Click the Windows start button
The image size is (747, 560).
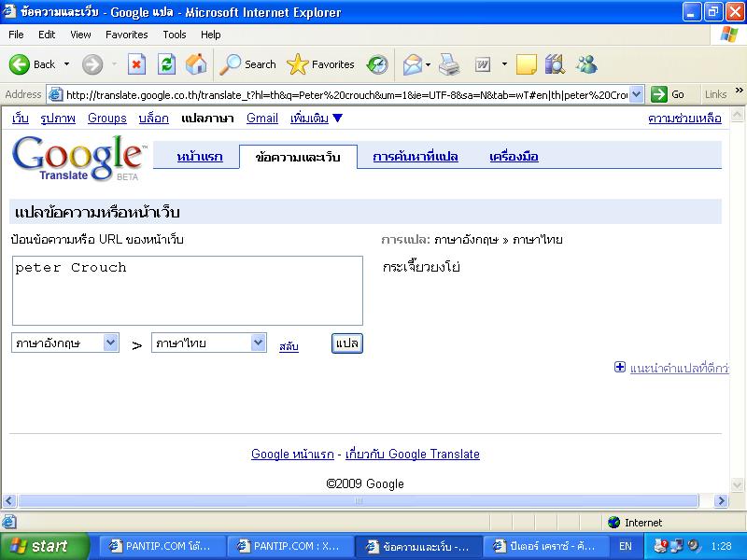tap(45, 546)
